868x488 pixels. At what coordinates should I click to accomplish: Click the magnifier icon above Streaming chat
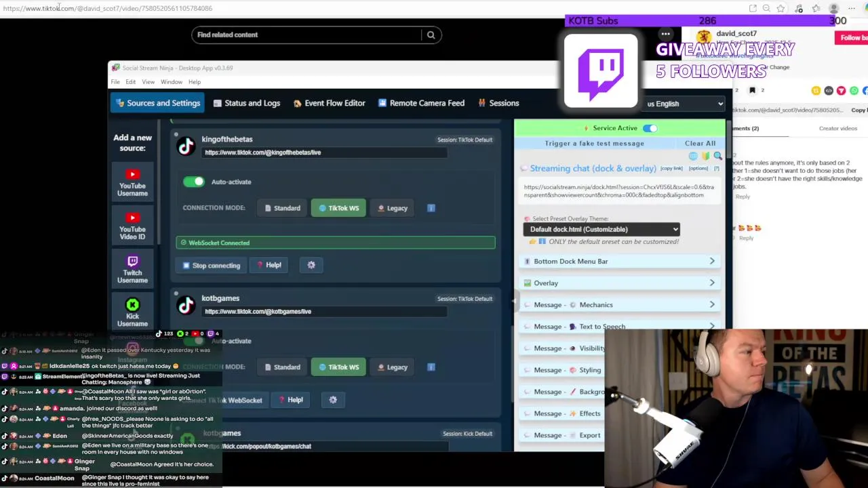pos(717,156)
